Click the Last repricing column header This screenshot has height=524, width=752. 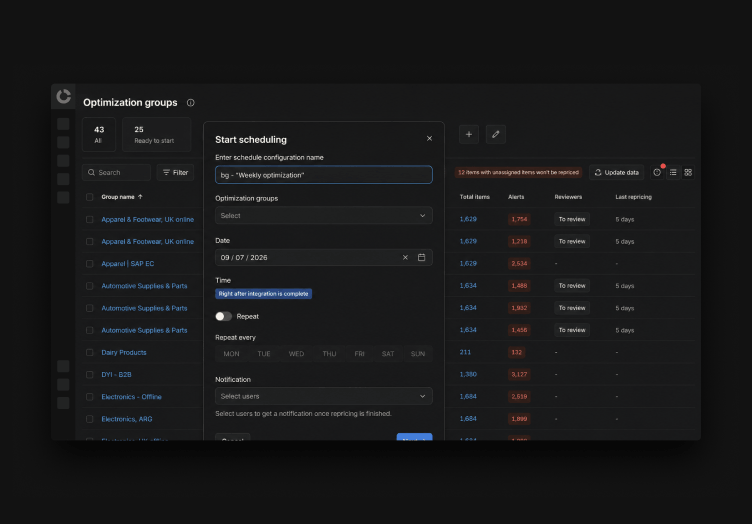633,197
